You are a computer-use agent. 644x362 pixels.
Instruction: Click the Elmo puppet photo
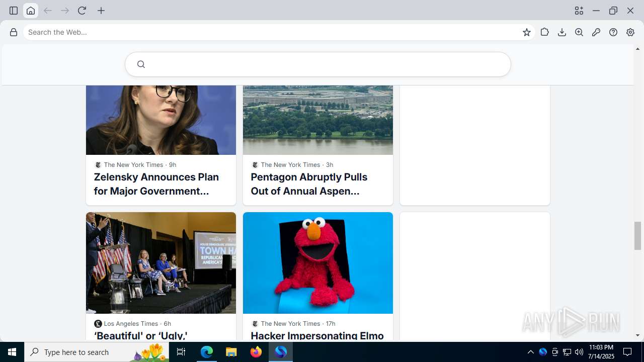pyautogui.click(x=318, y=263)
